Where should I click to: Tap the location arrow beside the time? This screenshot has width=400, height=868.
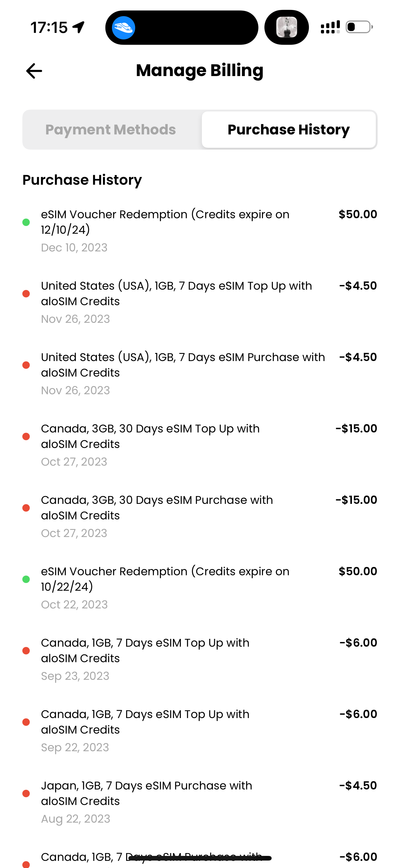click(79, 27)
